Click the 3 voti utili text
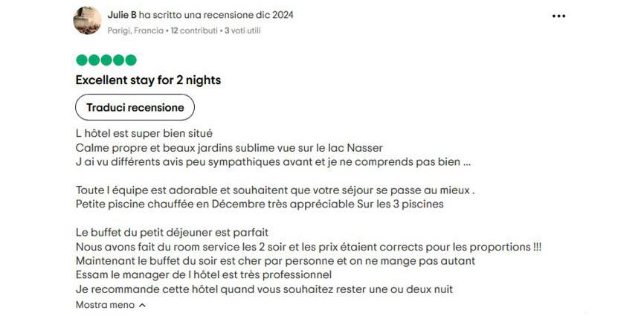Screen dimensions: 644x322 [x=242, y=30]
